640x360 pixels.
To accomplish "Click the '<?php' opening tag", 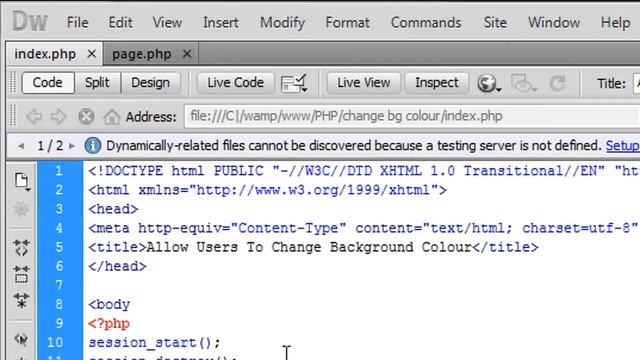I will pyautogui.click(x=109, y=324).
